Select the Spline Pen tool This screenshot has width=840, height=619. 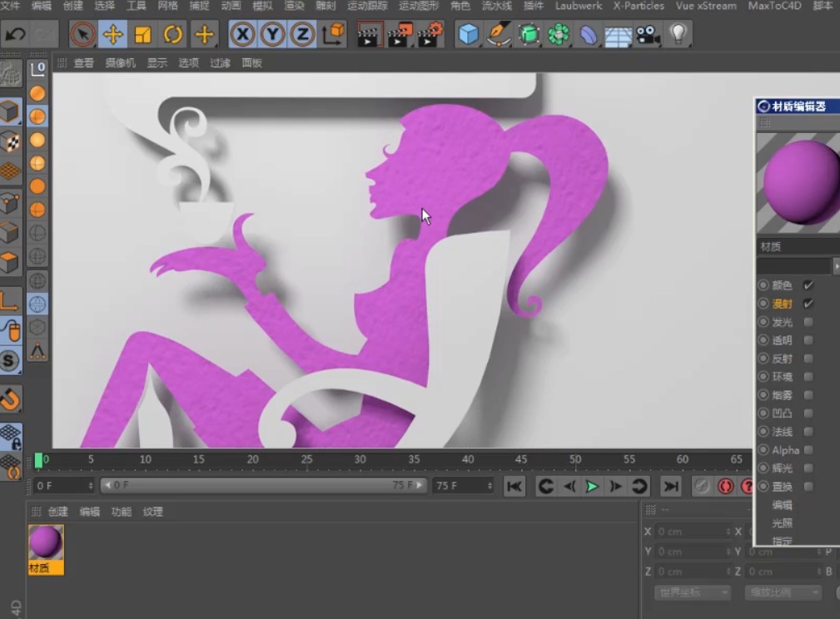coord(495,34)
